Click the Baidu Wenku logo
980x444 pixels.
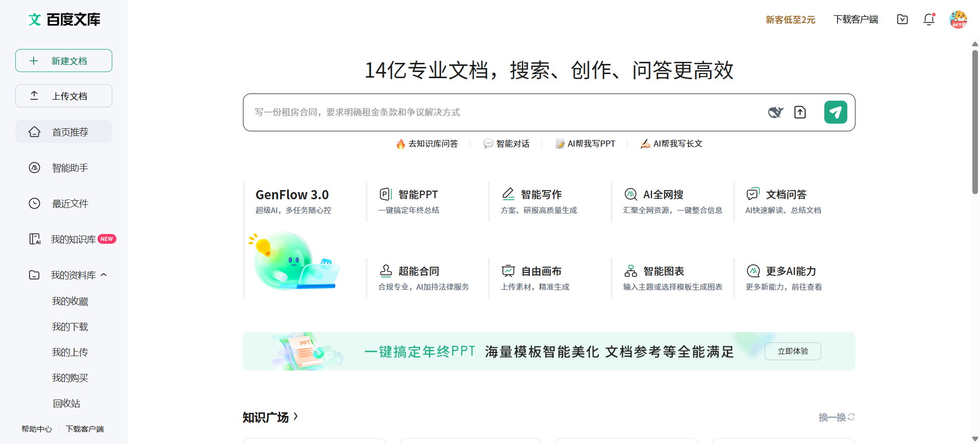pos(64,19)
